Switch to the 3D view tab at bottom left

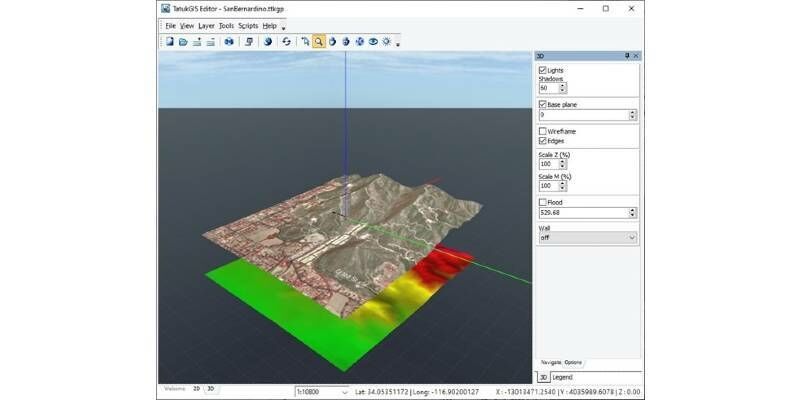pyautogui.click(x=211, y=389)
